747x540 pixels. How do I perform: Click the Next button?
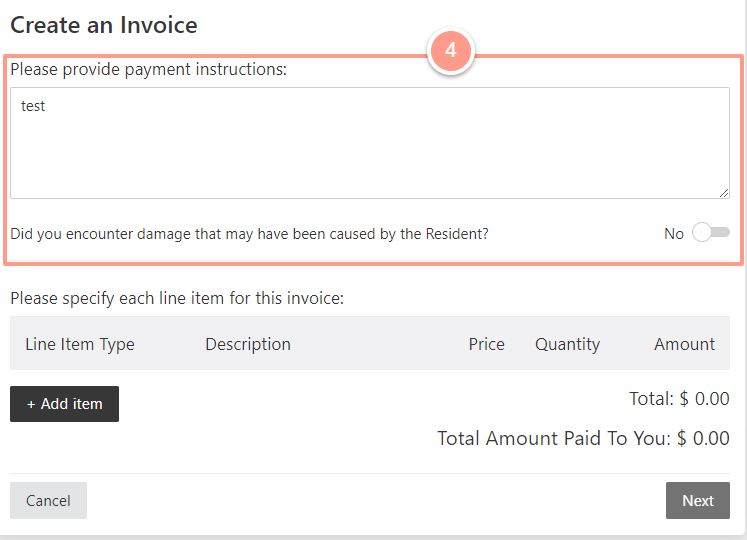tap(697, 500)
